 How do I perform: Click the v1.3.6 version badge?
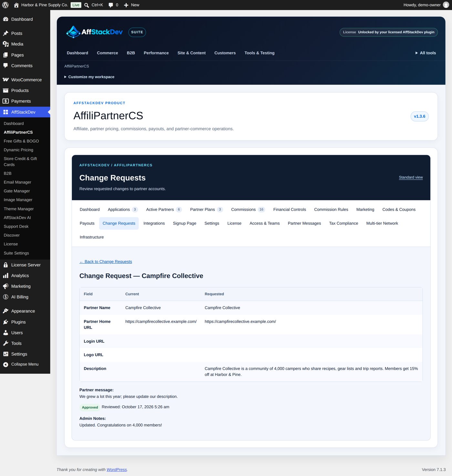(x=419, y=116)
